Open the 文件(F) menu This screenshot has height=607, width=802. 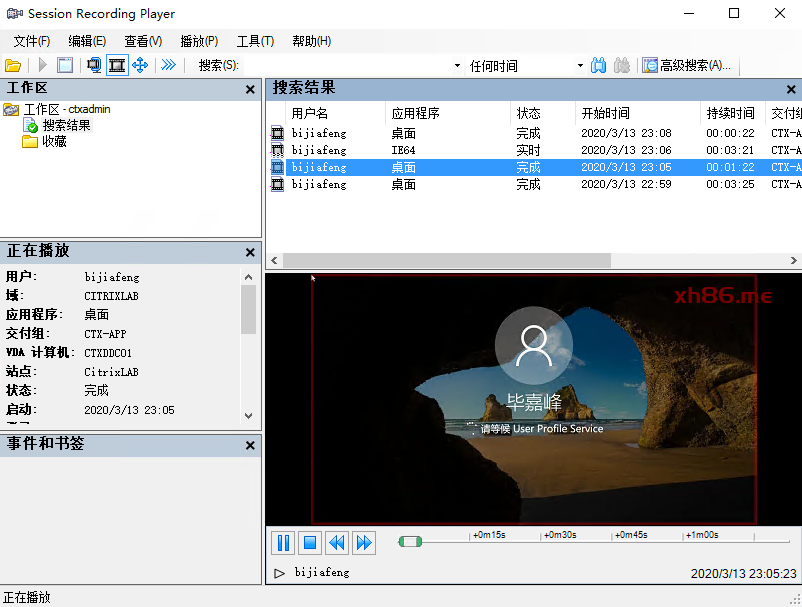click(32, 41)
